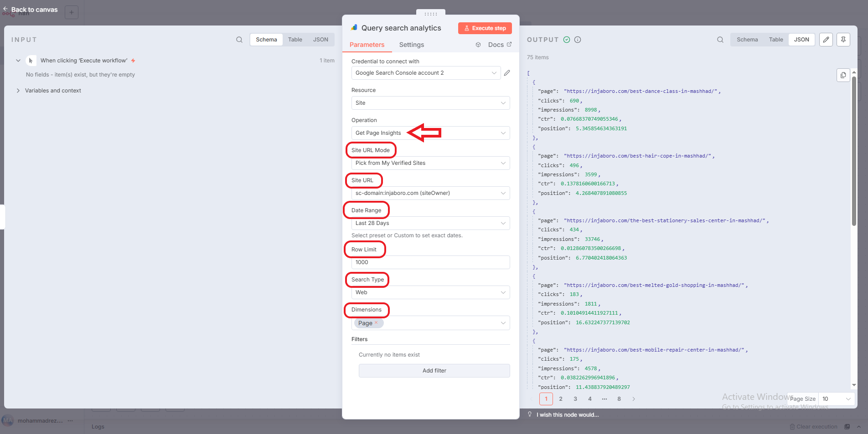Click the input panel search icon
Image resolution: width=868 pixels, height=434 pixels.
[239, 40]
